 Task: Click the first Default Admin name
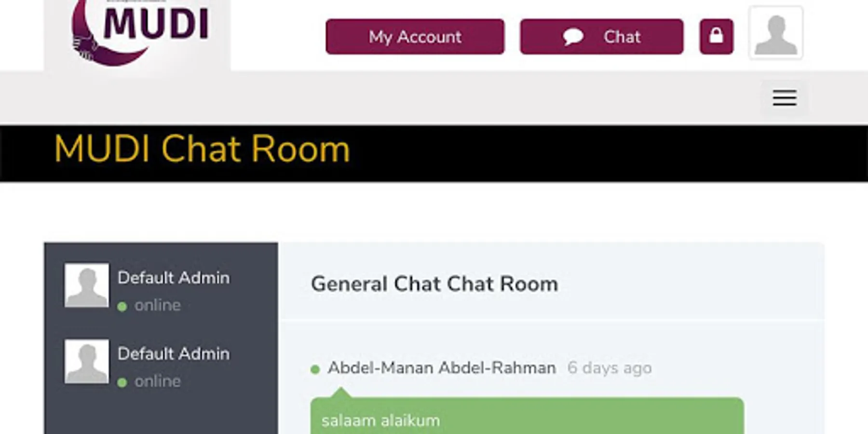tap(174, 278)
